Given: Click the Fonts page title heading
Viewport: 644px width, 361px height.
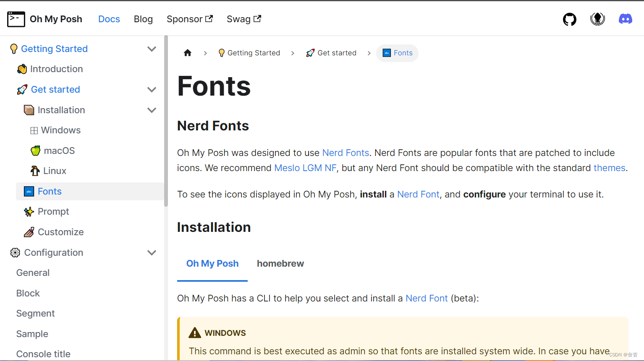Looking at the screenshot, I should click(x=214, y=86).
